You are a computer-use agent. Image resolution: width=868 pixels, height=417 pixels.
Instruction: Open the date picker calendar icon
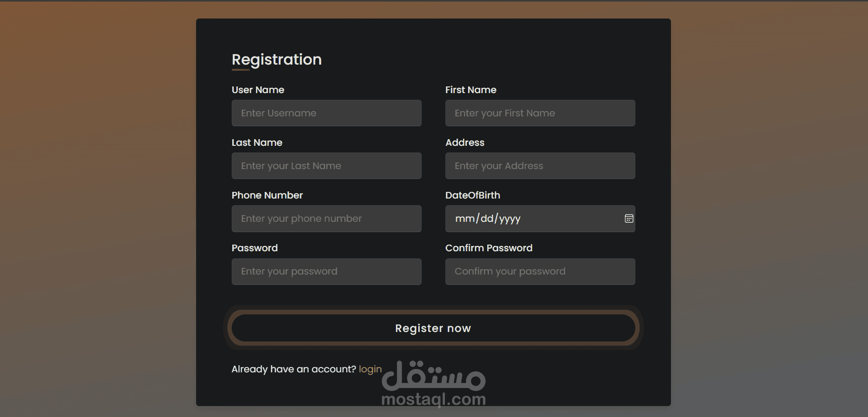click(629, 218)
